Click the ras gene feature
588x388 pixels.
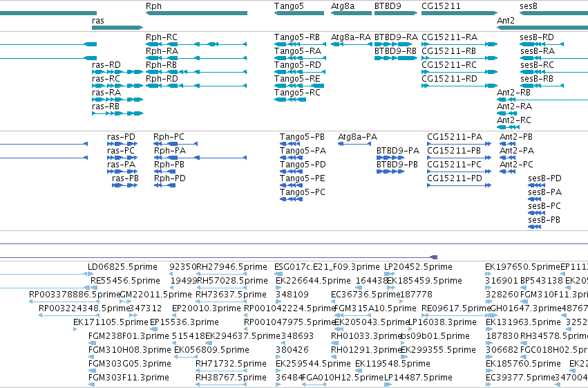click(x=117, y=28)
